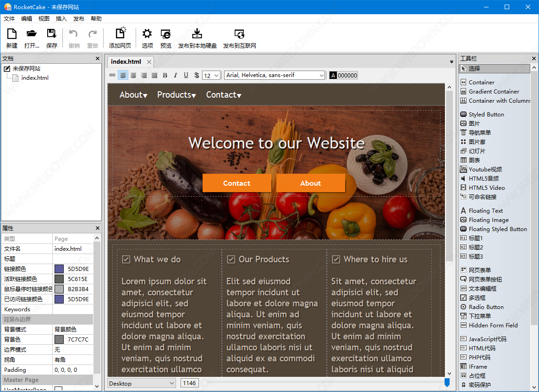Select the 导航菜单 navigation menu tool
The width and height of the screenshot is (539, 392).
[x=476, y=133]
